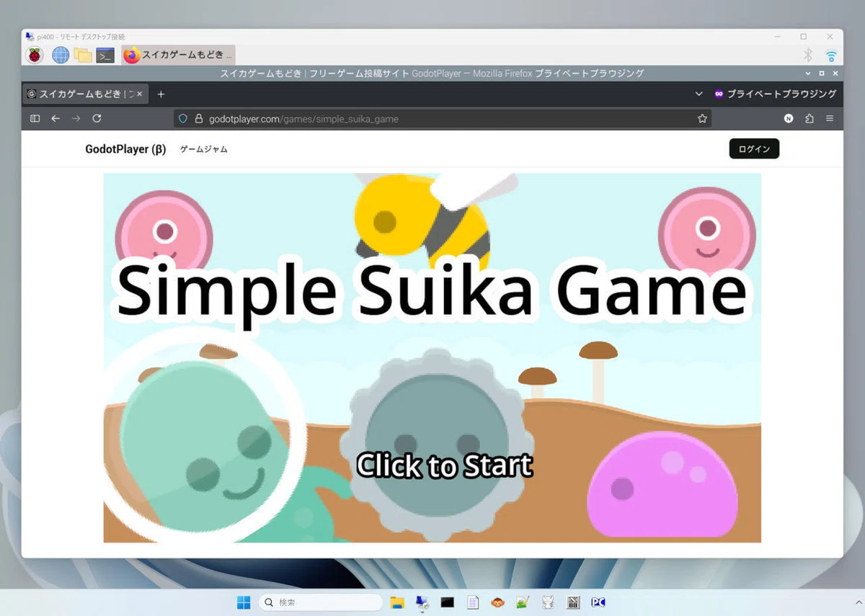Collapse Firefox title bar down-arrow button
Image resolution: width=865 pixels, height=616 pixels.
807,73
